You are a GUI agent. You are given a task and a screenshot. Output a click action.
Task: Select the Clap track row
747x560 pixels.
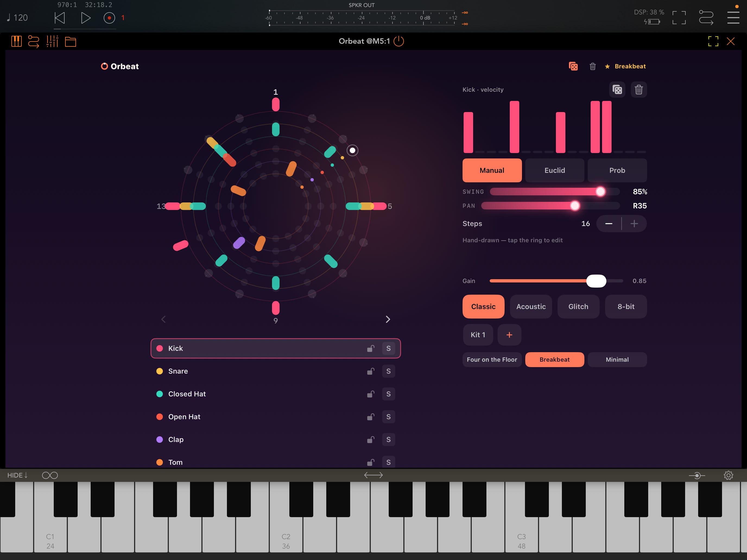click(x=276, y=440)
